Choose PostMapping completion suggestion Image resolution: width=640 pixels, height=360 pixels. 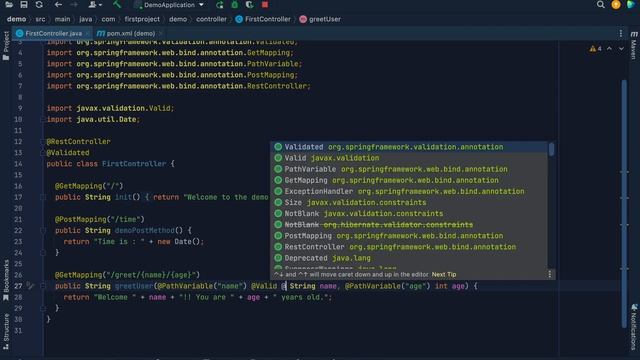(409, 236)
